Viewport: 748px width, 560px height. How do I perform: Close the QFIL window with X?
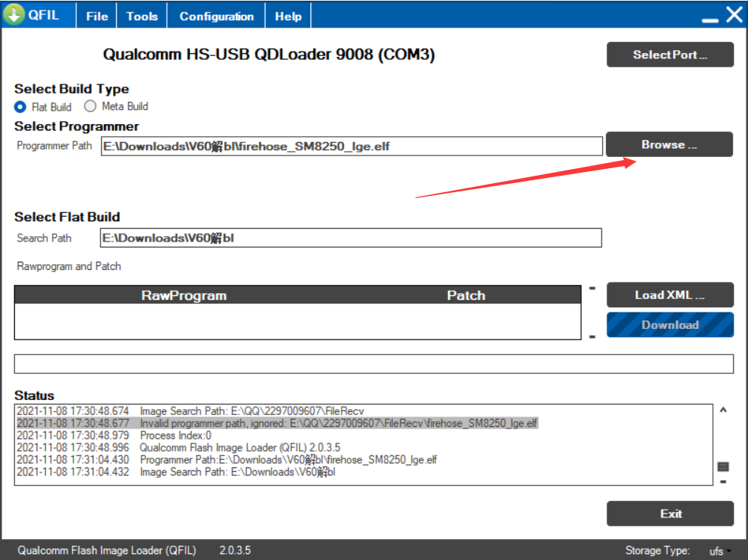[734, 15]
